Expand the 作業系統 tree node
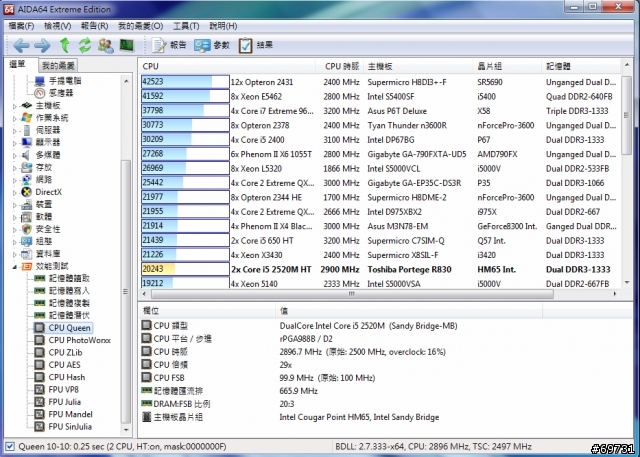This screenshot has width=640, height=457. coord(15,118)
